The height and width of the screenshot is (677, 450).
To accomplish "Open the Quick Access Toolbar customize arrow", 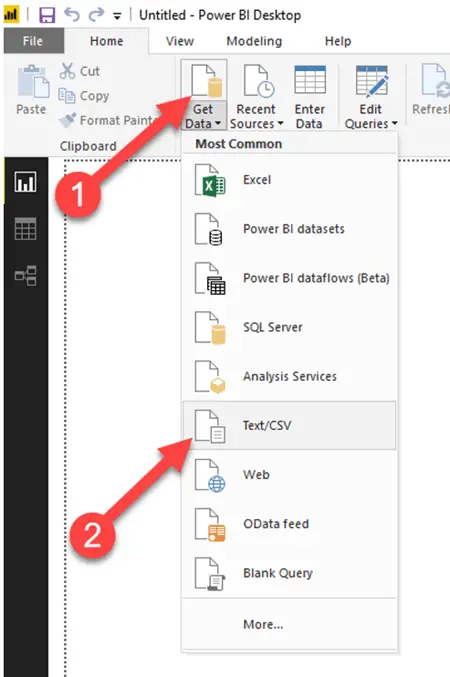I will click(x=117, y=16).
